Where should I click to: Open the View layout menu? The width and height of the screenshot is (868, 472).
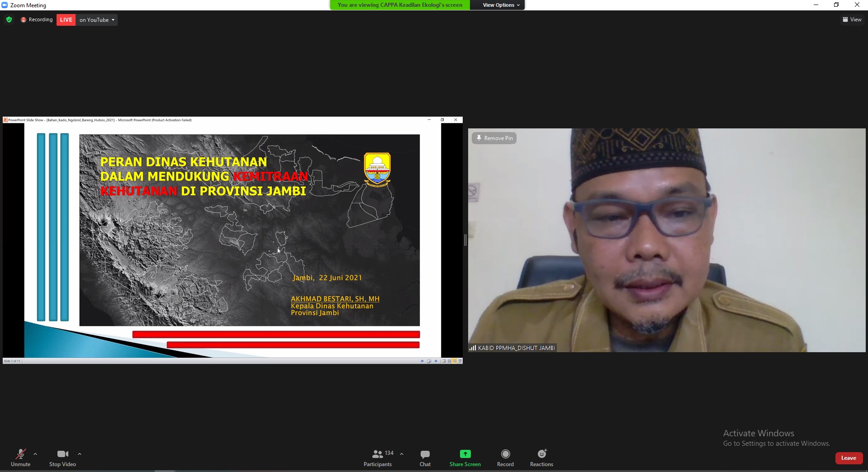(852, 19)
